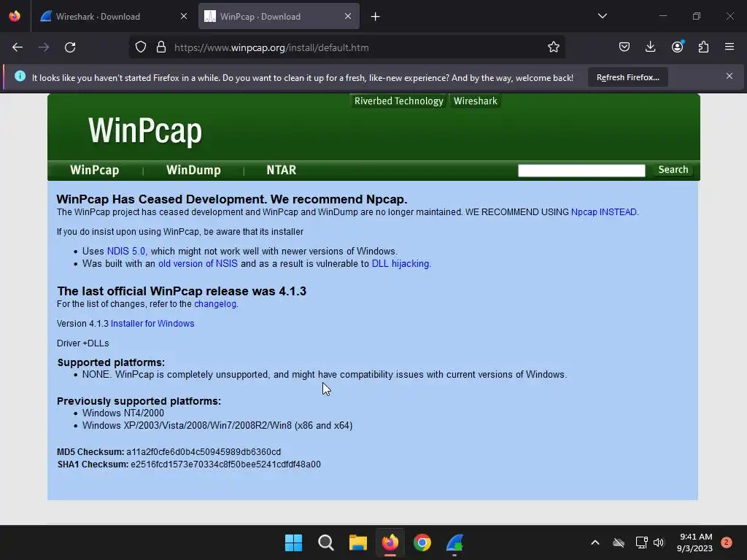Click the green Search button
The width and height of the screenshot is (747, 560).
tap(673, 170)
